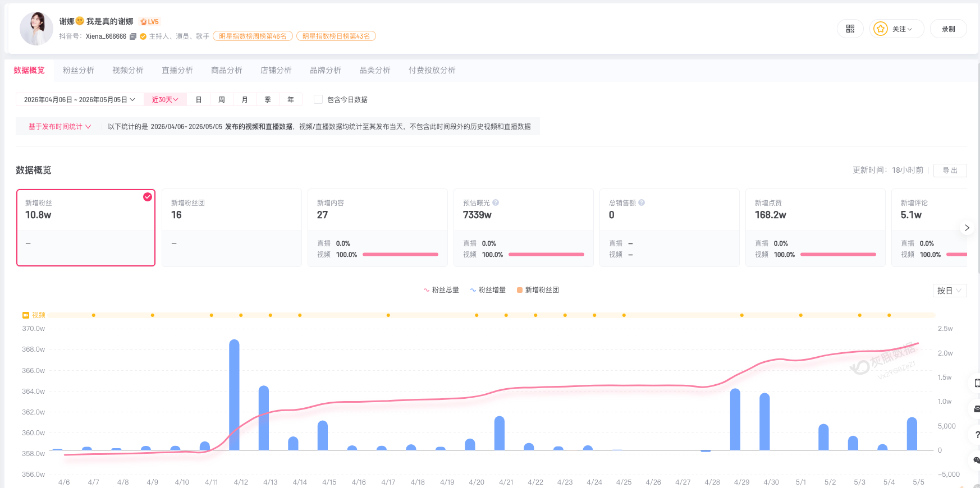Switch to 视频分析 tab

click(x=128, y=70)
